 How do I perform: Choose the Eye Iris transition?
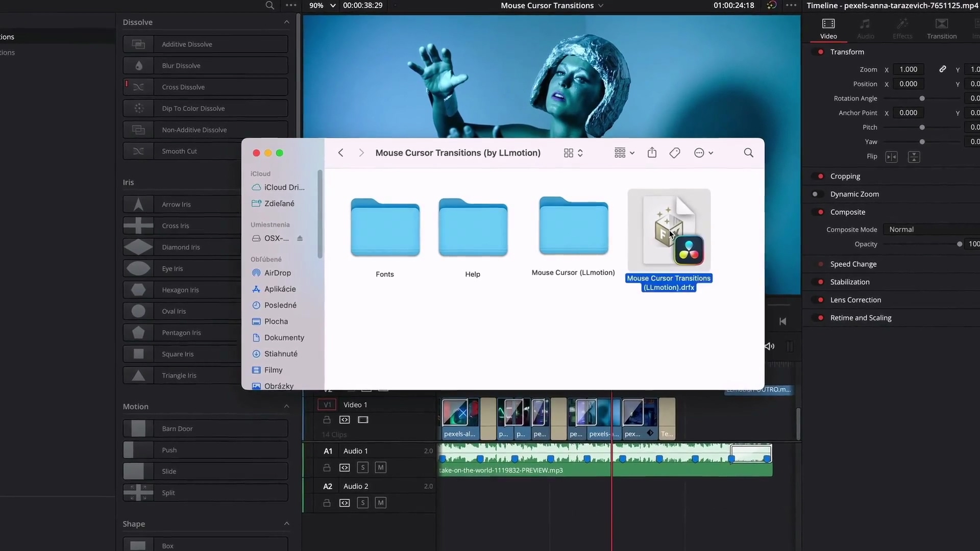click(182, 269)
